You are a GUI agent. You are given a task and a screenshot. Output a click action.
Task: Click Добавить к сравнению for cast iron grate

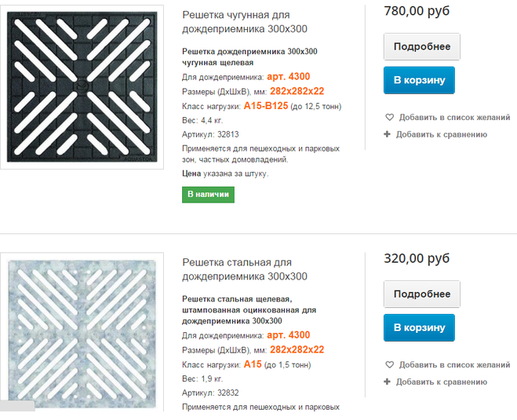(x=442, y=134)
